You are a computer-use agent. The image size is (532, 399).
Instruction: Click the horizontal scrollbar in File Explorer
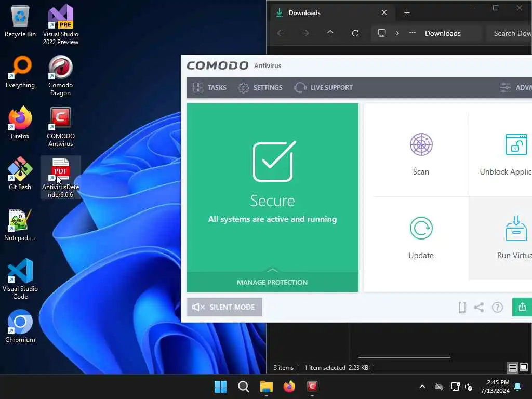pyautogui.click(x=404, y=357)
